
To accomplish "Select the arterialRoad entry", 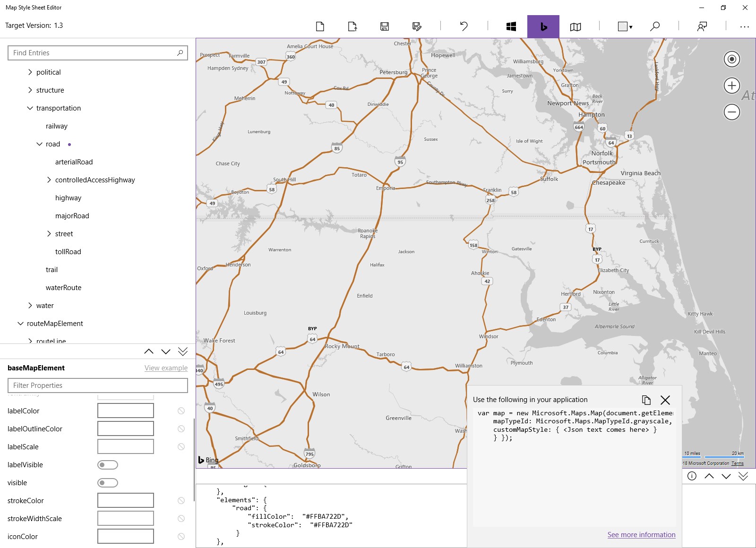I will pos(74,162).
